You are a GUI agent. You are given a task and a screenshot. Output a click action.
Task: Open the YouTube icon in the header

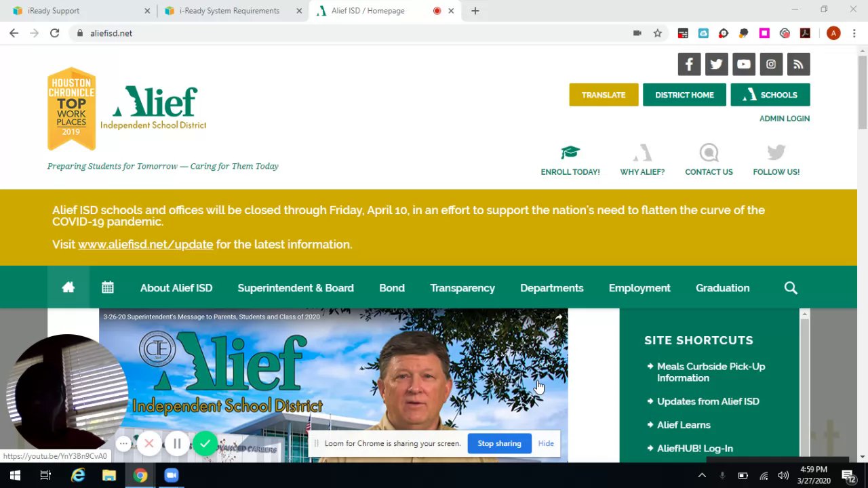(x=744, y=64)
